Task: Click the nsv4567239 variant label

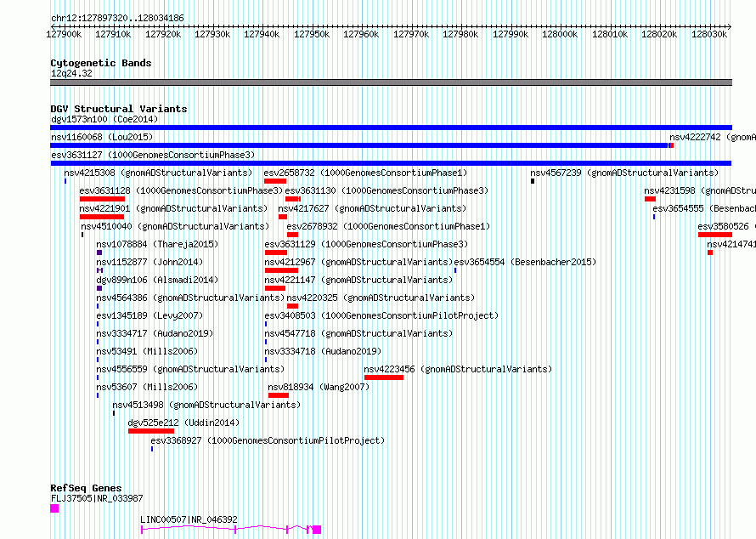Action: click(x=624, y=173)
